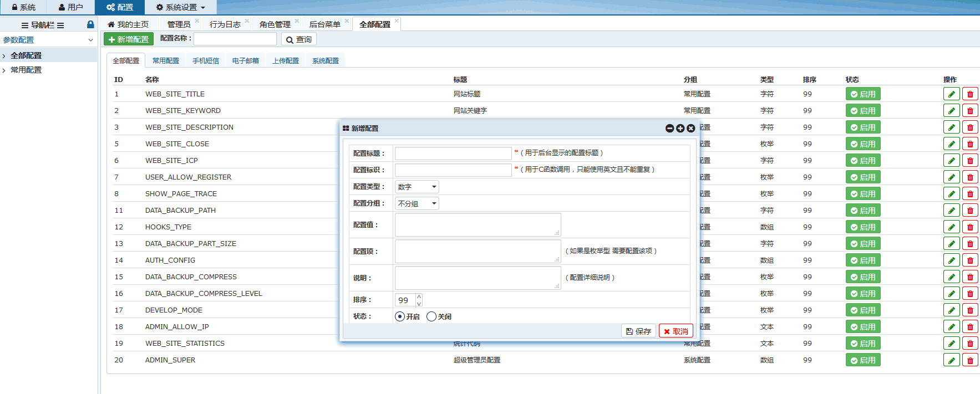The width and height of the screenshot is (980, 394).
Task: Maximize the 新增配置 dialog with plus icon
Action: 680,128
